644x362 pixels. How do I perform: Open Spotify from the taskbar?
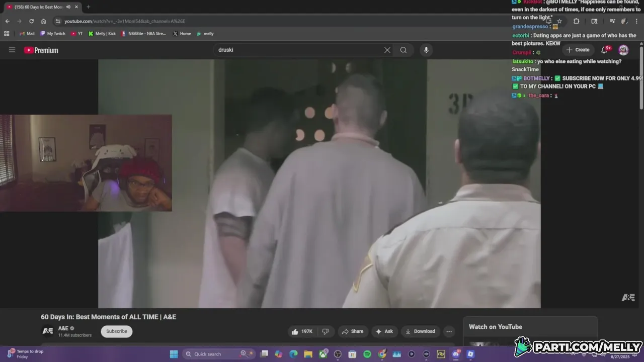point(367,354)
